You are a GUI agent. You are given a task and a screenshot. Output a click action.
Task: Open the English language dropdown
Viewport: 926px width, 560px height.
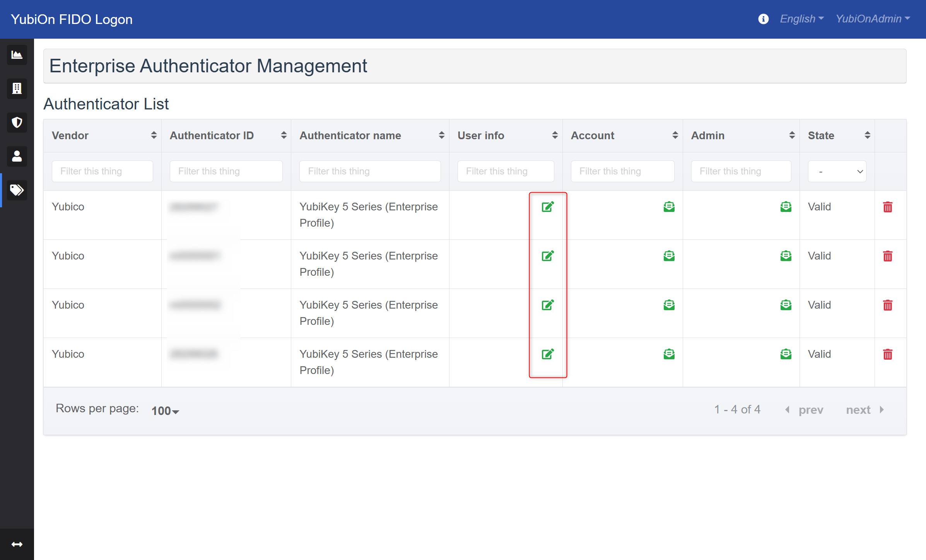click(x=802, y=19)
